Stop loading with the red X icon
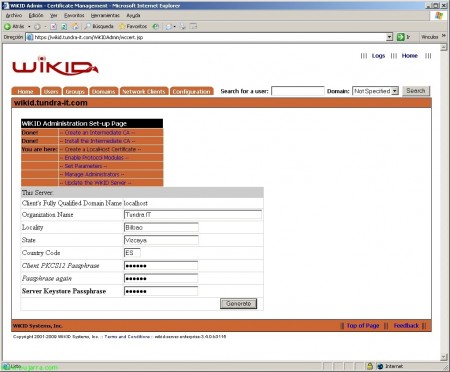 (54, 26)
